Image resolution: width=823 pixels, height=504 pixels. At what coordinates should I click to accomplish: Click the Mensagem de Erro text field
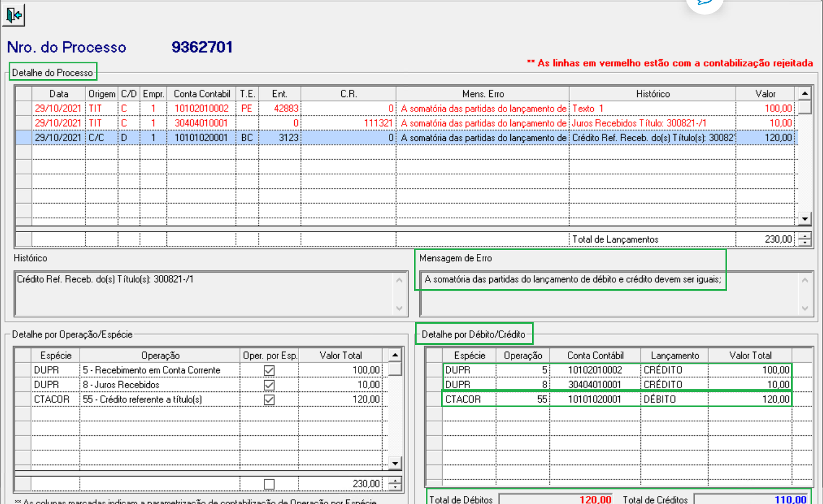click(x=617, y=293)
